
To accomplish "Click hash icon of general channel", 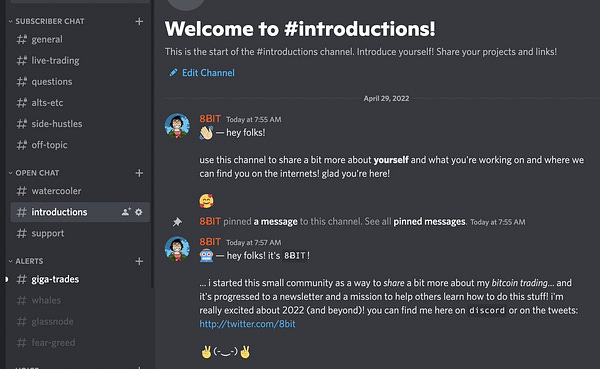I will (x=21, y=39).
